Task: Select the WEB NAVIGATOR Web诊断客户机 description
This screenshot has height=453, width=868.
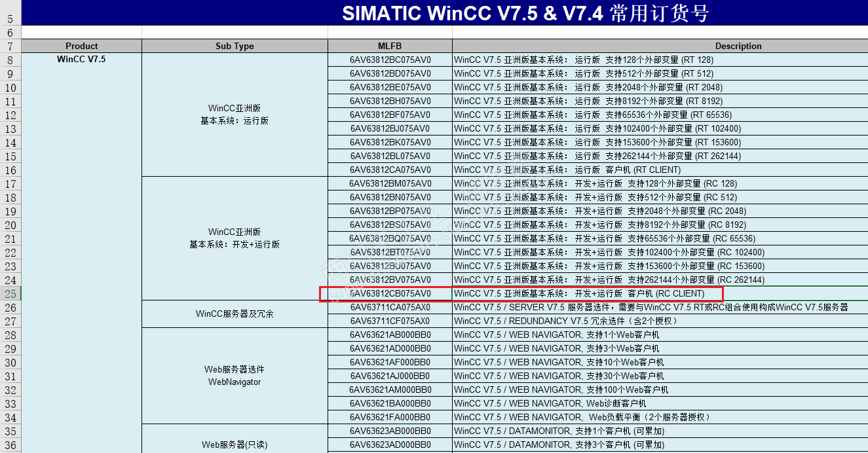Action: (660, 403)
